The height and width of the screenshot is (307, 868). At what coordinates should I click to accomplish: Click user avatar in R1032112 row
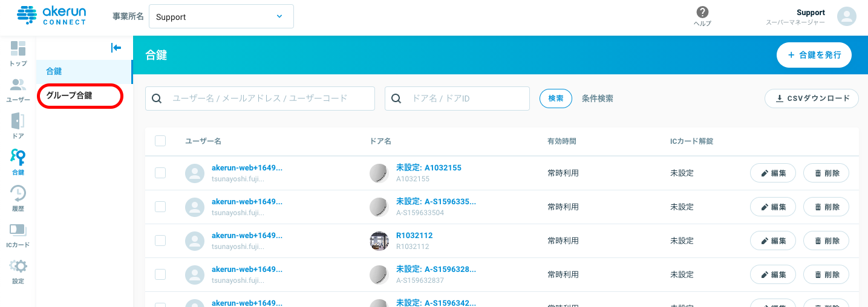pyautogui.click(x=195, y=241)
